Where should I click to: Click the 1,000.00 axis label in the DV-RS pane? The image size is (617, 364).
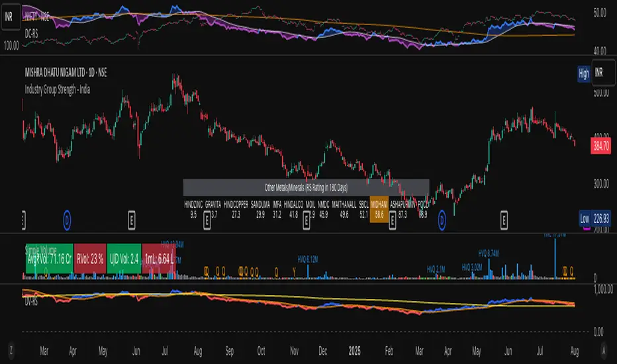[x=603, y=289]
